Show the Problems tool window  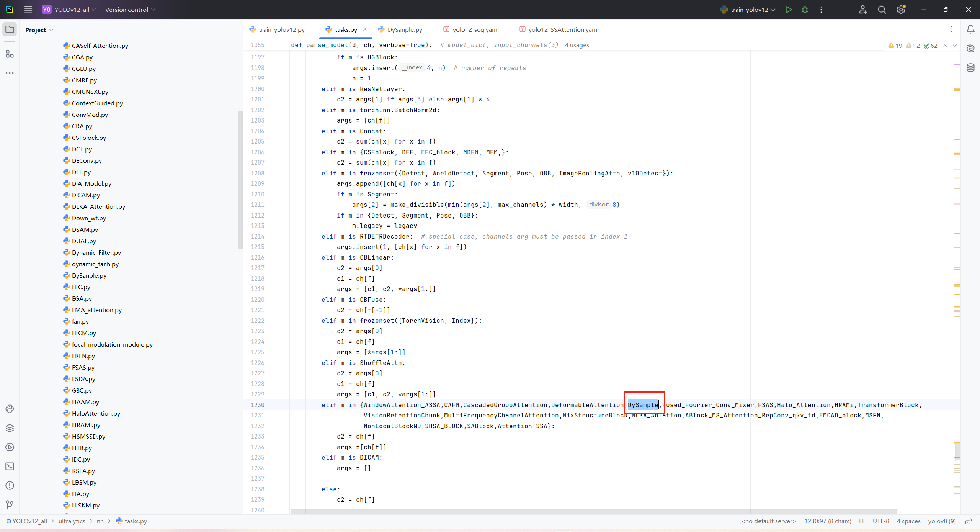pyautogui.click(x=10, y=485)
